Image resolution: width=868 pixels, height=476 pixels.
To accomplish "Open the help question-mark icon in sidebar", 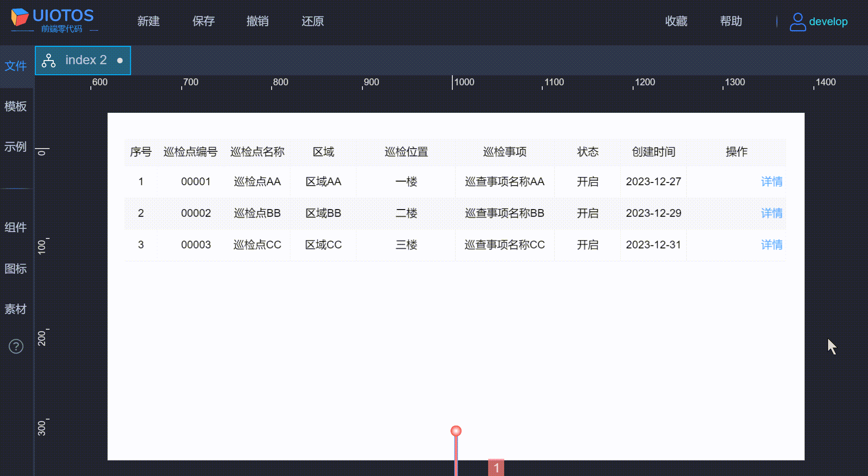I will (16, 347).
